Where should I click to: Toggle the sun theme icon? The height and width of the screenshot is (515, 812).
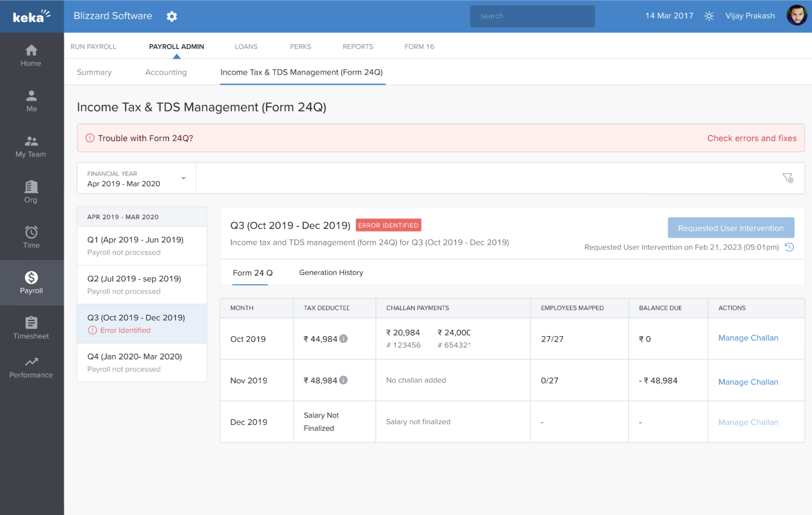[709, 16]
